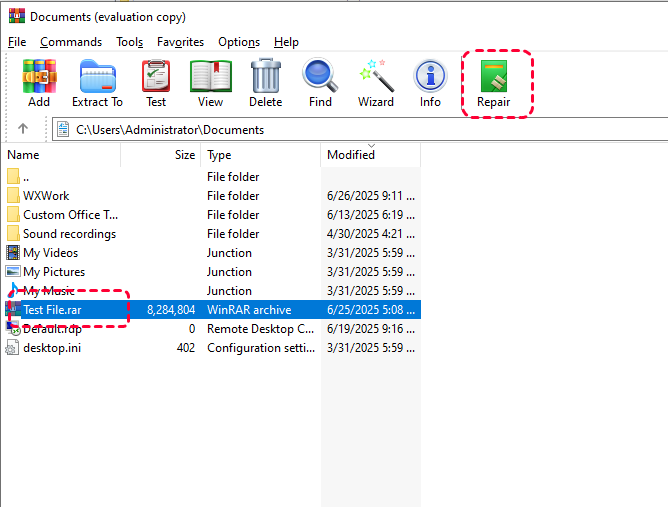Sort list by Modified column header
The width and height of the screenshot is (668, 507).
[x=371, y=155]
